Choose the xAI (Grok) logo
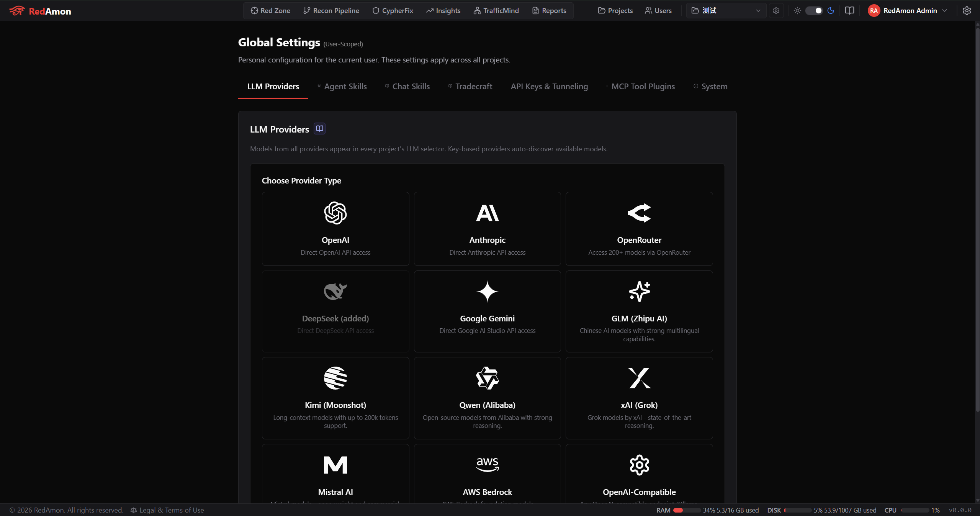This screenshot has height=516, width=980. pyautogui.click(x=639, y=378)
